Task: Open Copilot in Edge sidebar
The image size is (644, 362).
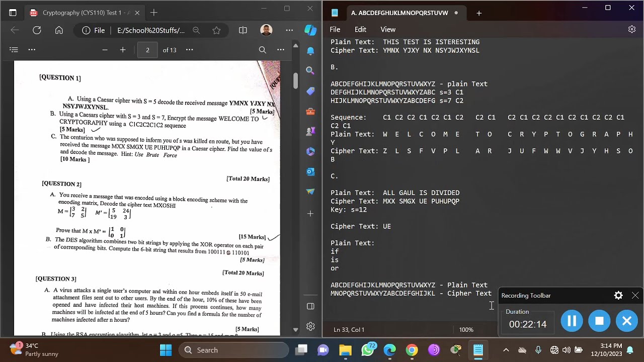Action: (310, 30)
